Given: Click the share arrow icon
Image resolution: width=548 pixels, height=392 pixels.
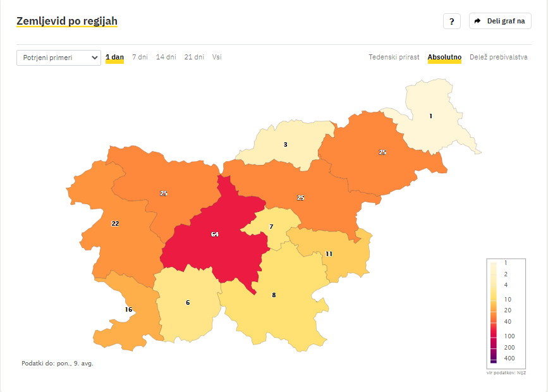Looking at the screenshot, I should pyautogui.click(x=477, y=21).
